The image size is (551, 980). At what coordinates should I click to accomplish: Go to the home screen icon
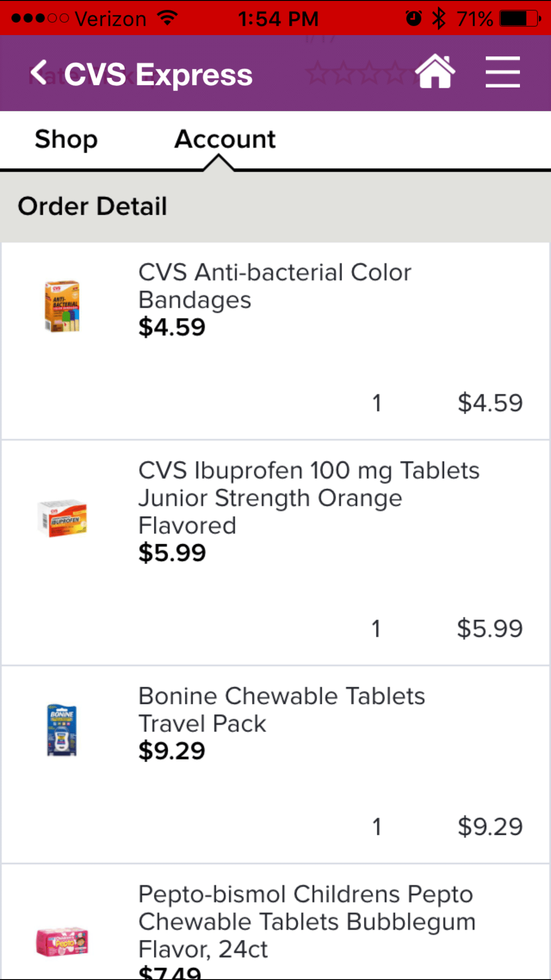click(x=435, y=72)
